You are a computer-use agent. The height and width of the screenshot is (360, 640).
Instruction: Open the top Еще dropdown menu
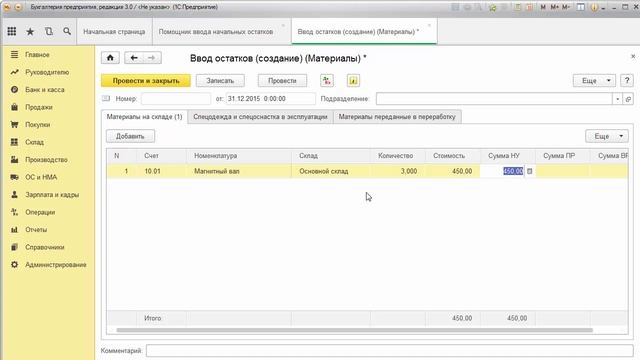[x=594, y=81]
